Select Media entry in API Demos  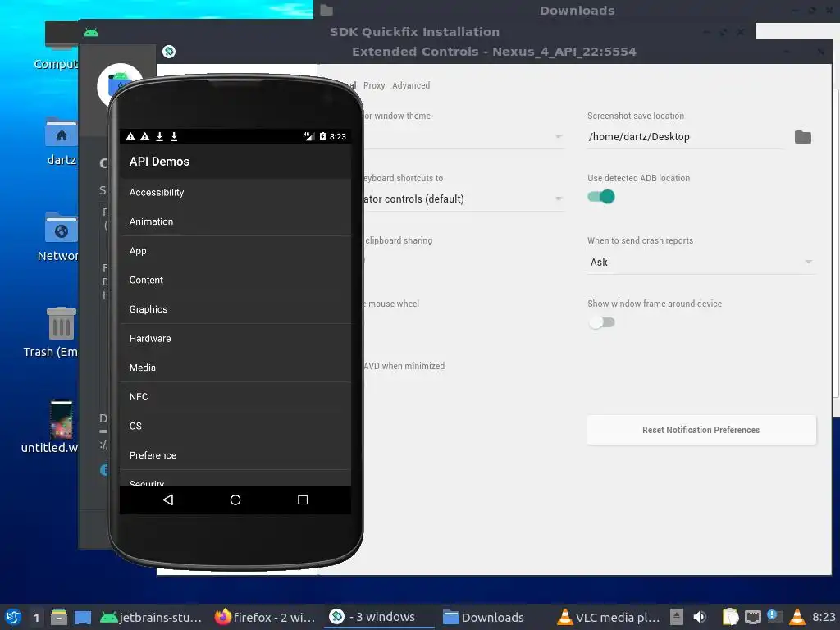(235, 367)
